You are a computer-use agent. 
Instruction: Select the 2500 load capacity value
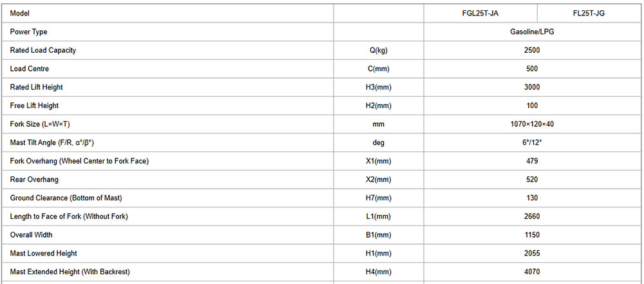[x=532, y=50]
